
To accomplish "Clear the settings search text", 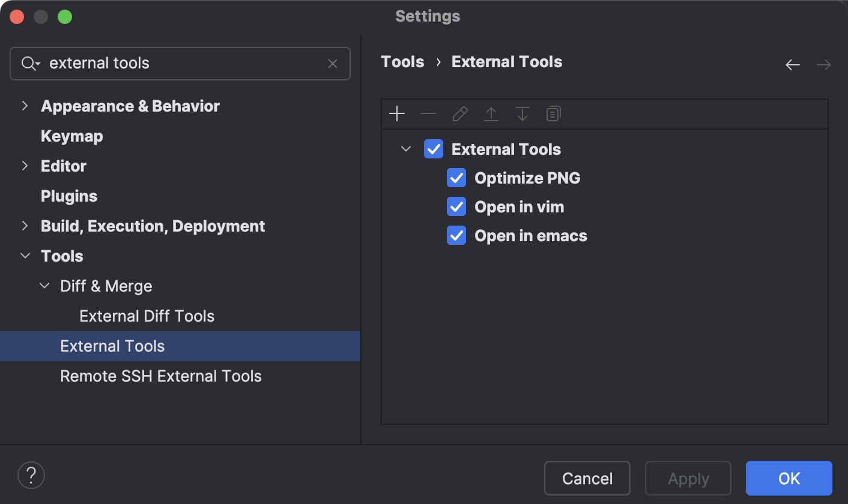I will [333, 64].
